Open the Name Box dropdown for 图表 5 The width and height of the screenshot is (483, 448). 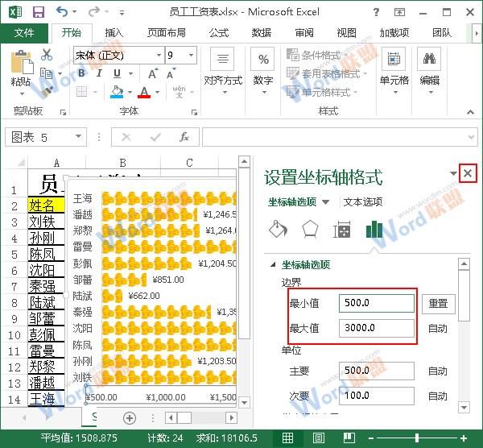(79, 137)
